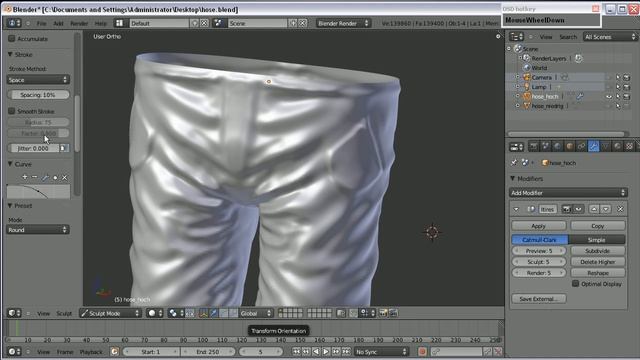Image resolution: width=640 pixels, height=360 pixels.
Task: Toggle Camera selectability arrow in outliner
Action: (x=618, y=78)
